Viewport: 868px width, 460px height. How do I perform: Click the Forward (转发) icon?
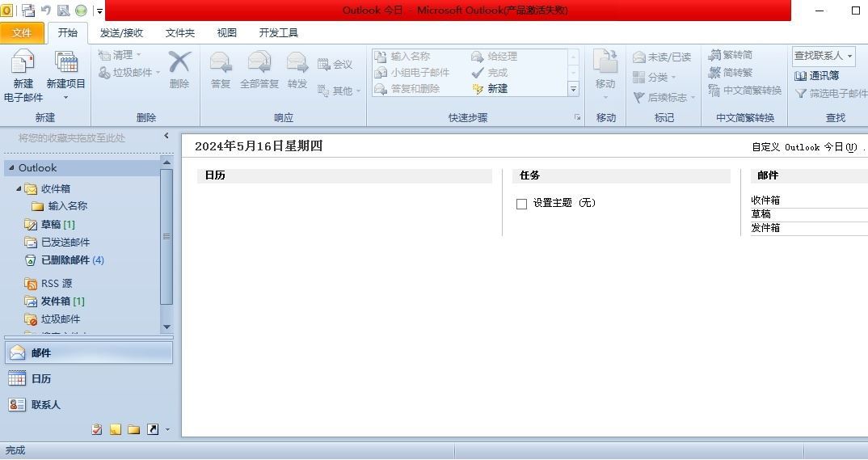[297, 62]
